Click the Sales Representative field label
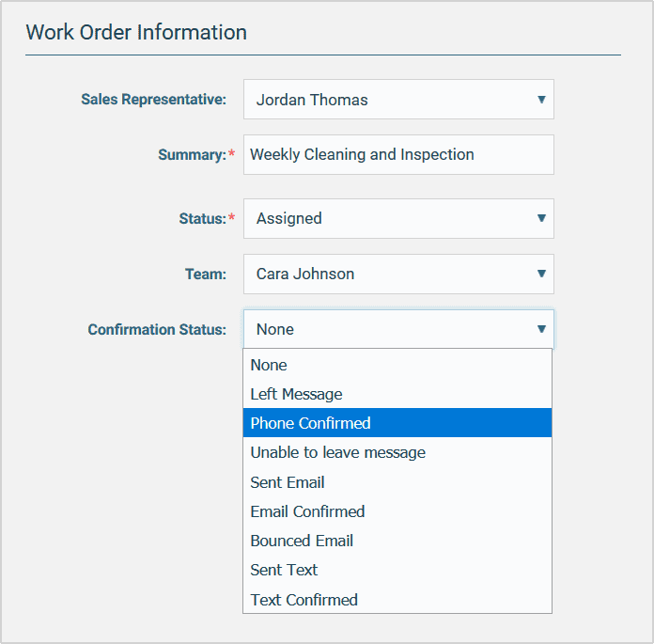This screenshot has width=654, height=644. tap(153, 100)
